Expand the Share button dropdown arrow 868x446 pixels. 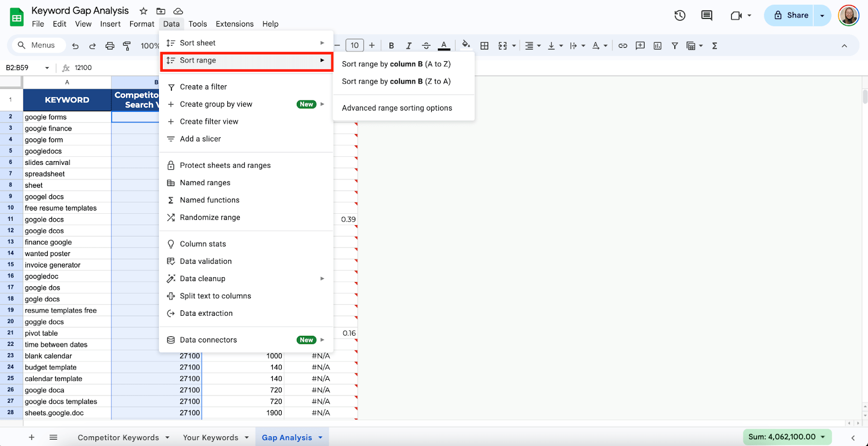click(822, 16)
